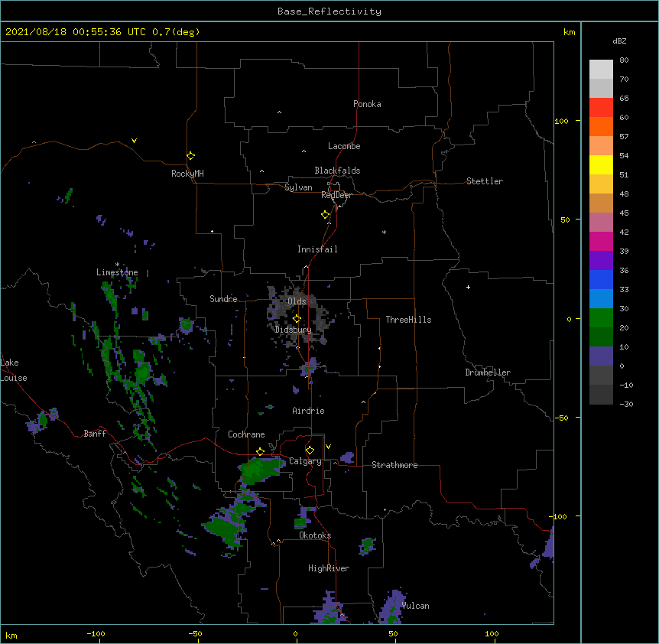Click the RedDeer city label
Image resolution: width=659 pixels, height=644 pixels.
(x=336, y=195)
